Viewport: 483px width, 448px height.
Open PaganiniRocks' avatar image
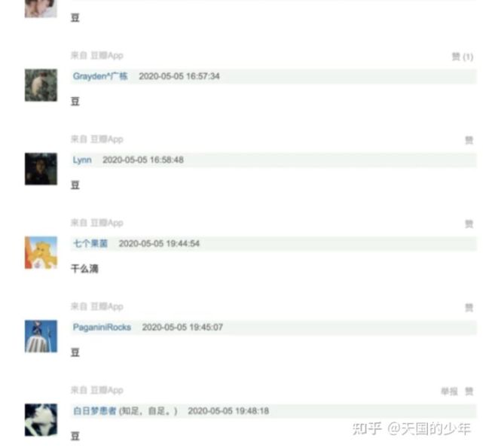[41, 337]
